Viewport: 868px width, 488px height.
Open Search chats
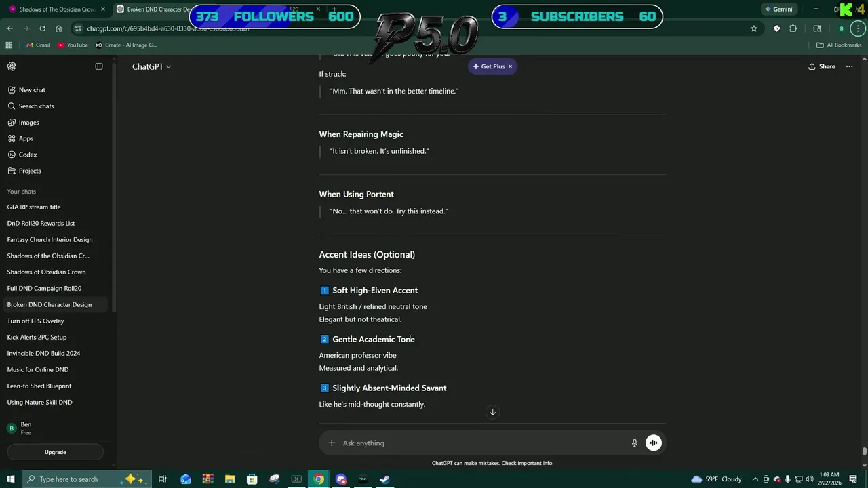pyautogui.click(x=56, y=106)
